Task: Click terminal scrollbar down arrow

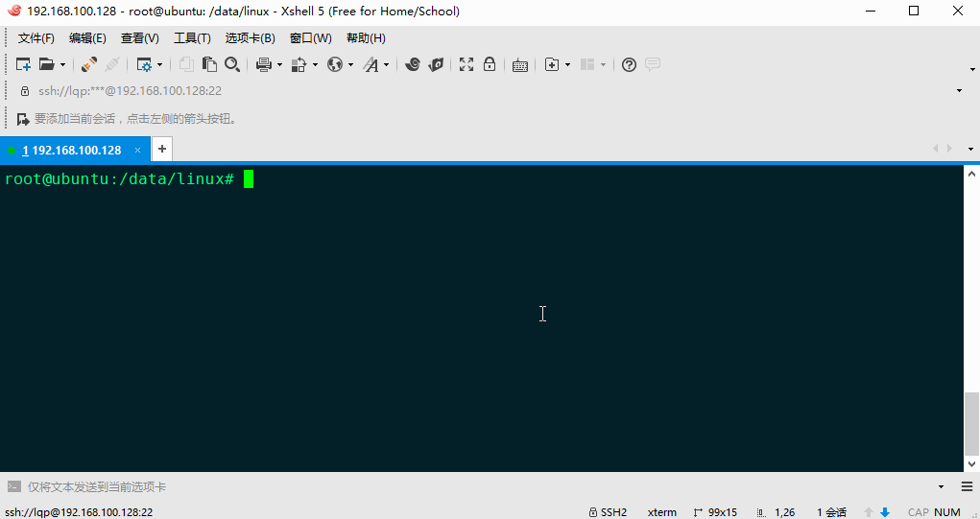Action: coord(972,463)
